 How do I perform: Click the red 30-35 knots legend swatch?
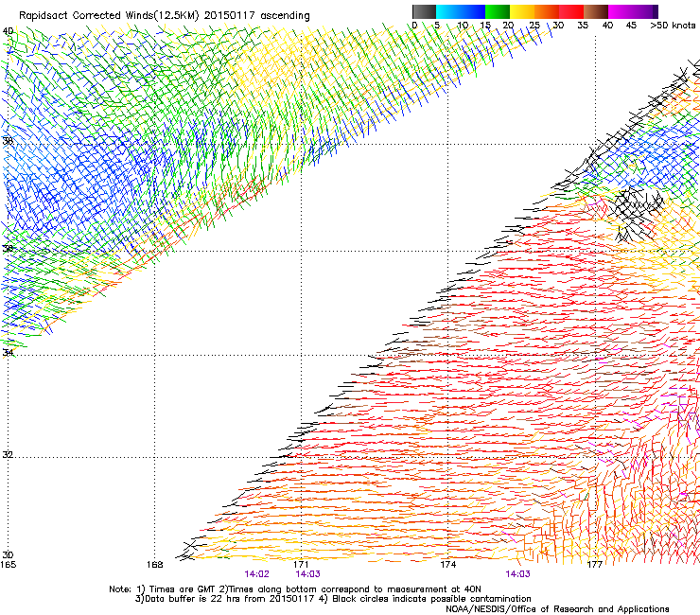(571, 11)
